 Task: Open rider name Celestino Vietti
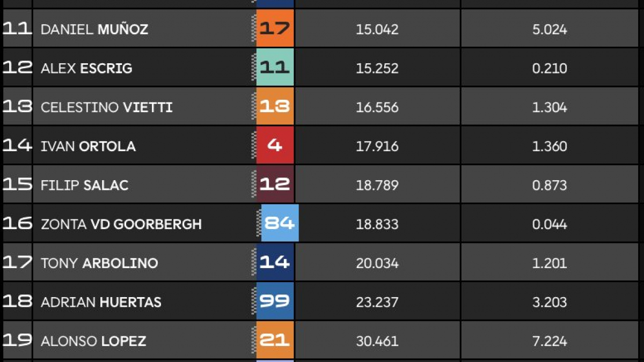click(107, 107)
